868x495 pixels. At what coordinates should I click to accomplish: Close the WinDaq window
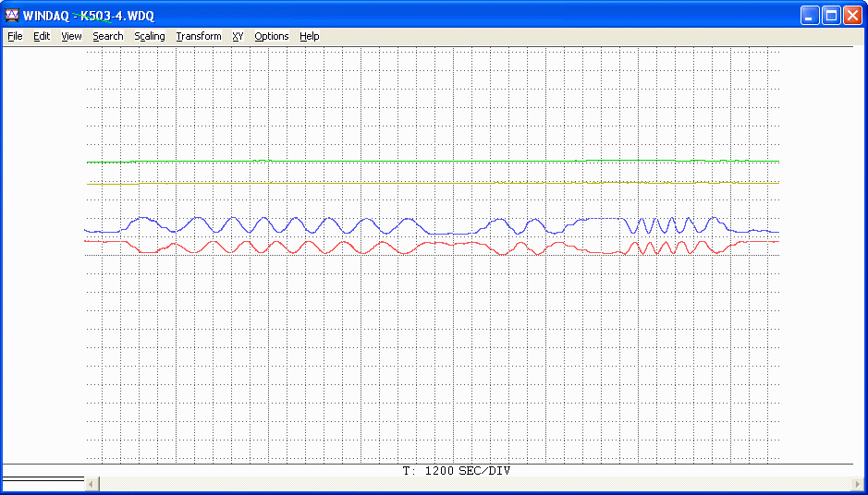[852, 15]
